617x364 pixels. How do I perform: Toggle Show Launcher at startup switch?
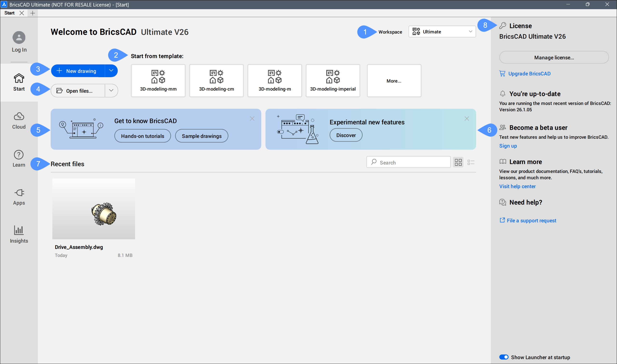tap(504, 357)
